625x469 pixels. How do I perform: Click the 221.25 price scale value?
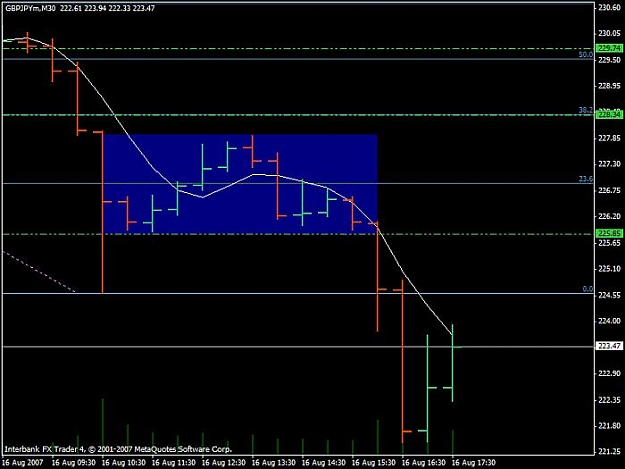609,452
